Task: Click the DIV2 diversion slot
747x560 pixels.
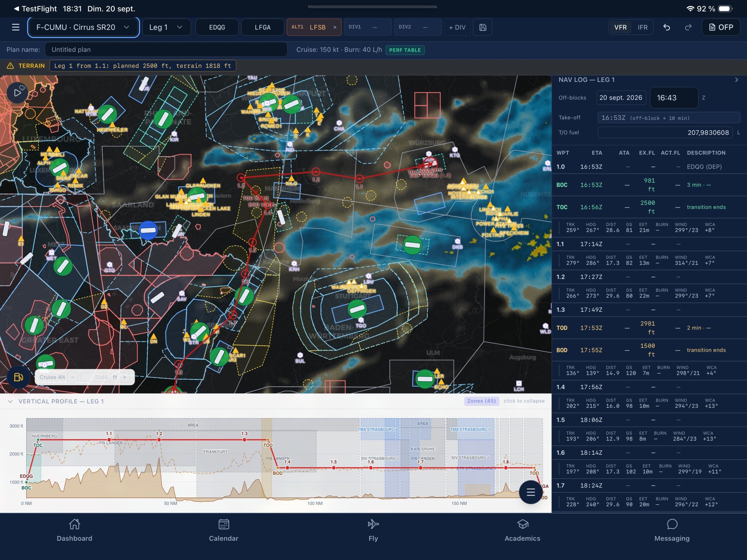Action: (x=417, y=27)
